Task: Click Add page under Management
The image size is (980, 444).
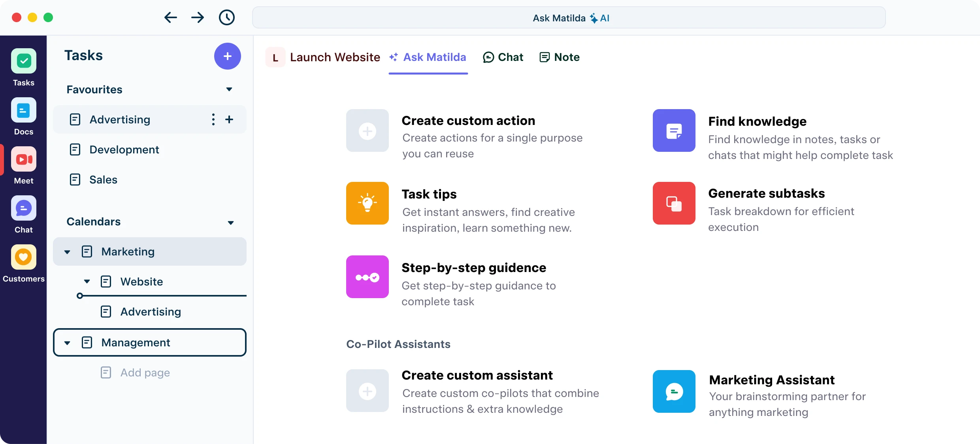Action: point(145,372)
